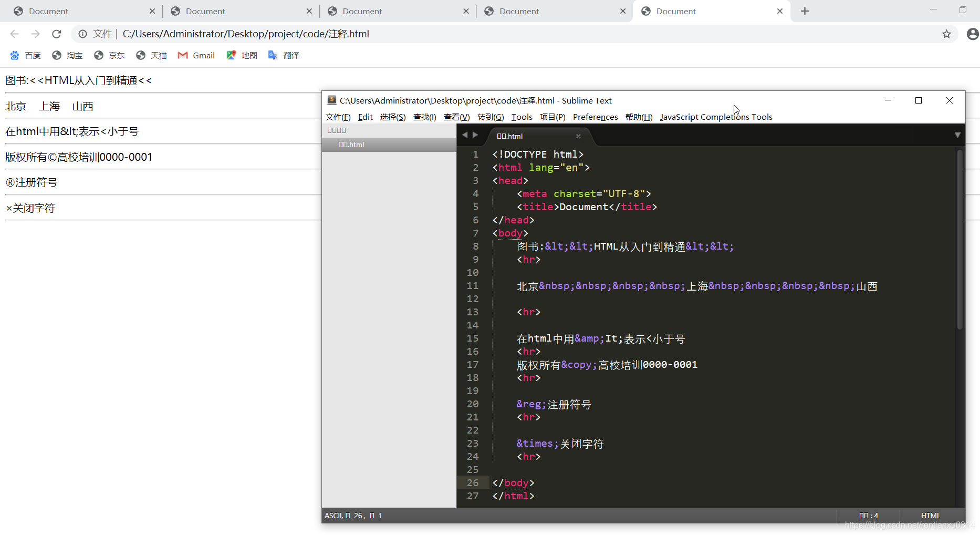Go to next tab with right arrow in Sublime

point(475,135)
